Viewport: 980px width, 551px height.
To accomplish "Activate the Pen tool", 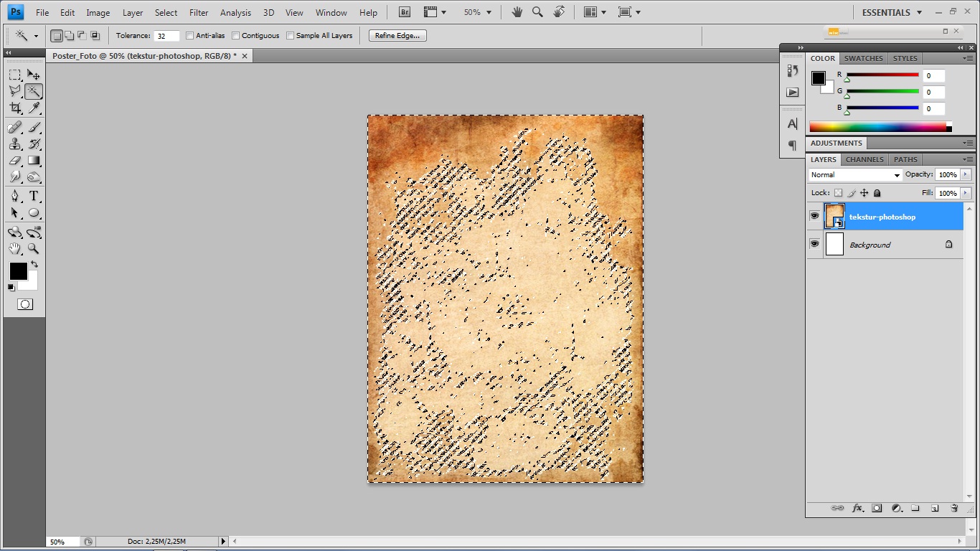I will coord(15,196).
